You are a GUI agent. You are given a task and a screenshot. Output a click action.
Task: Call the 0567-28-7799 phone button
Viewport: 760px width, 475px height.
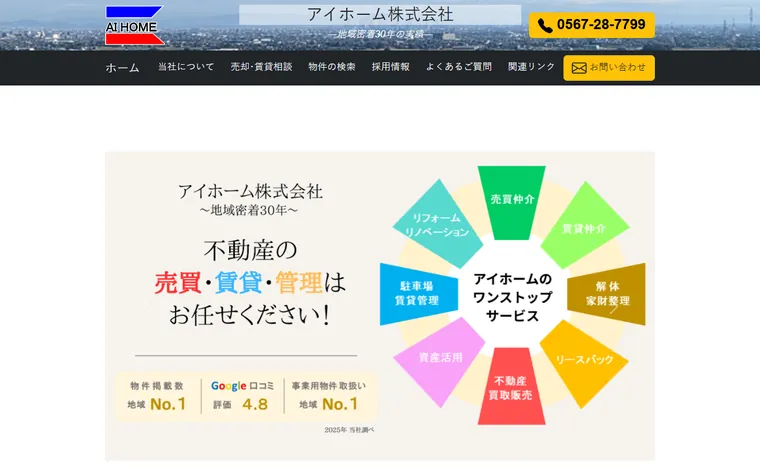(591, 25)
